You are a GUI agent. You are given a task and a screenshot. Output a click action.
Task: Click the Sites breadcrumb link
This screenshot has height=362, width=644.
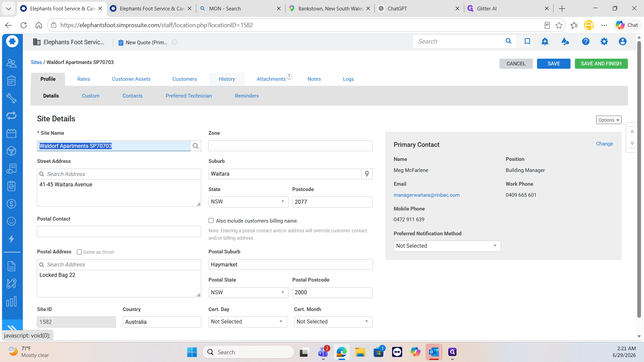point(36,62)
